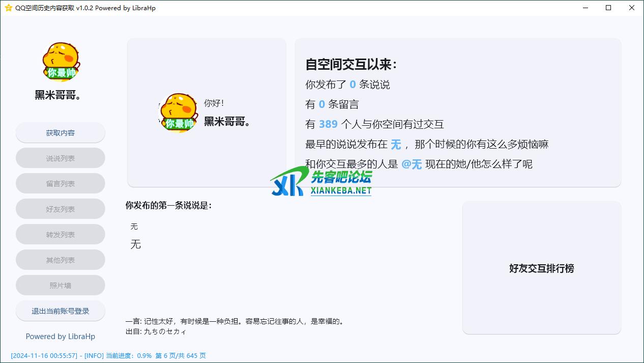This screenshot has width=644, height=363.
Task: Minimize the QQ空间历史内容获取 window
Action: tap(584, 8)
